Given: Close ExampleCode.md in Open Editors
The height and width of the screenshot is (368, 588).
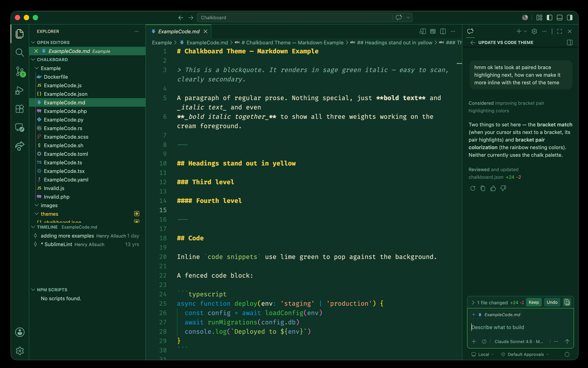Looking at the screenshot, I should (x=36, y=51).
